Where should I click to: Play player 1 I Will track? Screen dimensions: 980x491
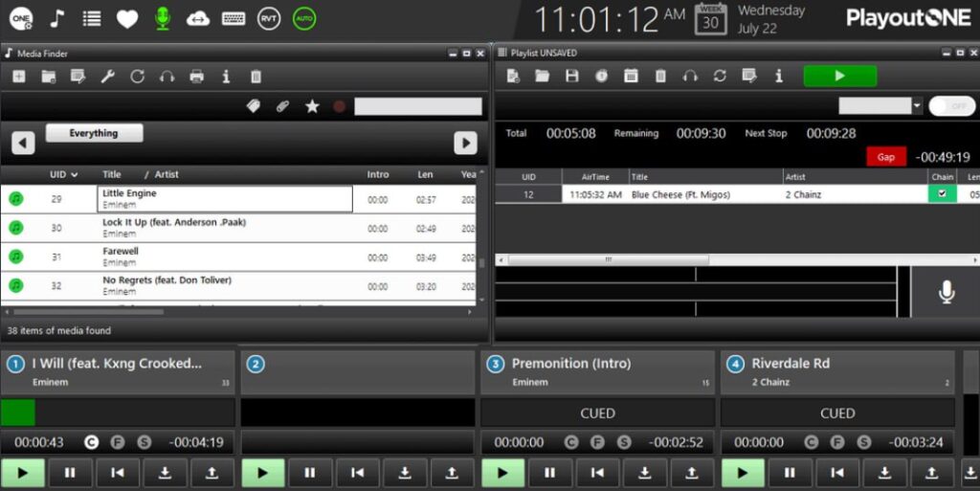pos(23,473)
